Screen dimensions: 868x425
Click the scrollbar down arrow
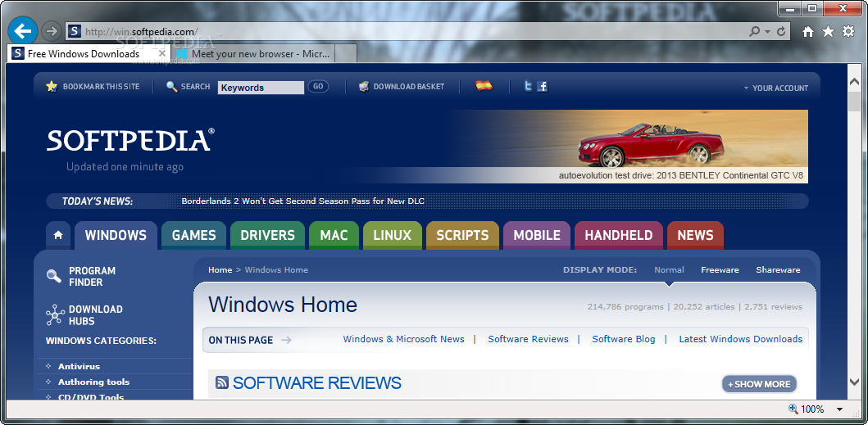pos(854,382)
